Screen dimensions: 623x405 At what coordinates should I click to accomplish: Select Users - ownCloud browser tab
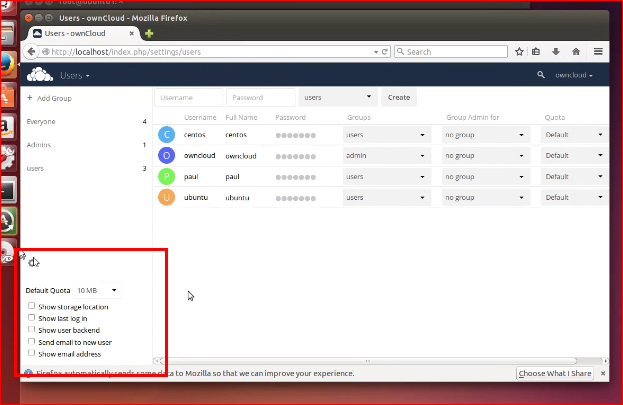(x=83, y=34)
